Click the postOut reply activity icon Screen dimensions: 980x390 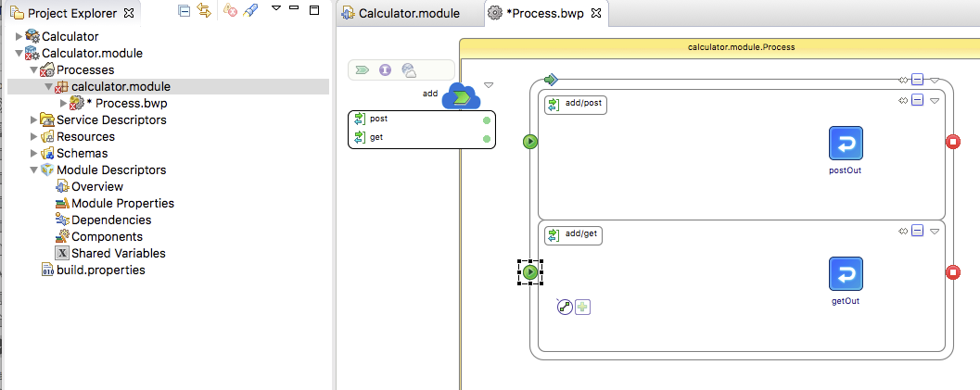[846, 144]
